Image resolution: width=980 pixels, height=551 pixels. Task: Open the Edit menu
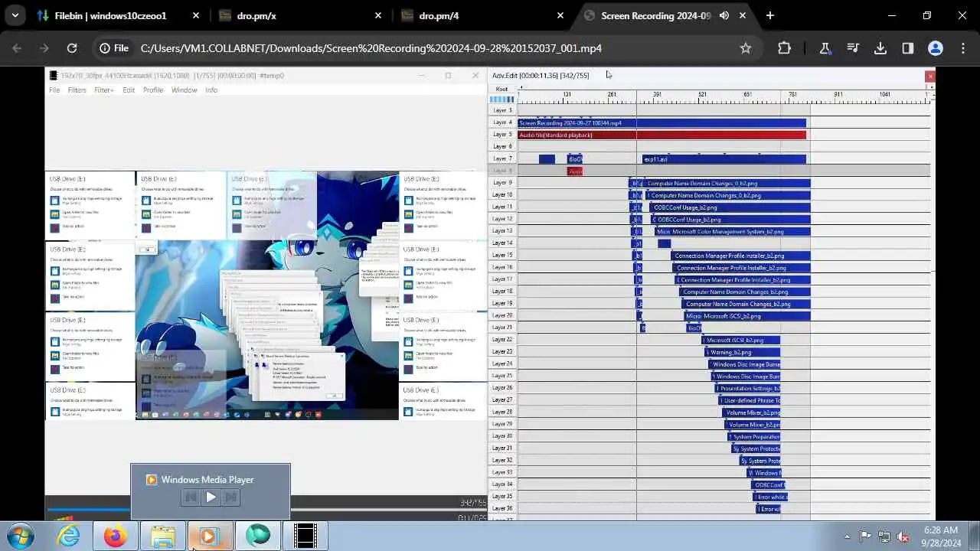coord(129,90)
